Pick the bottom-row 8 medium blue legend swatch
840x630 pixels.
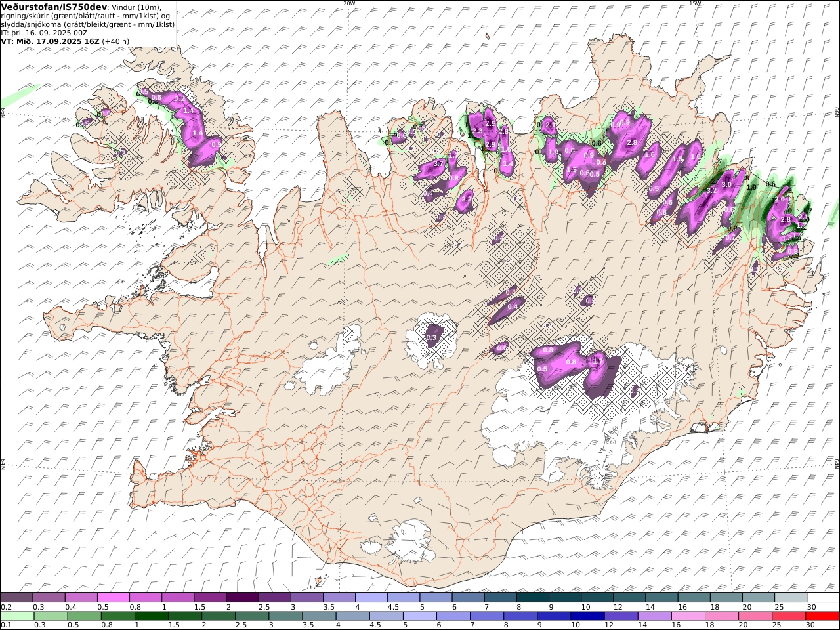520,616
